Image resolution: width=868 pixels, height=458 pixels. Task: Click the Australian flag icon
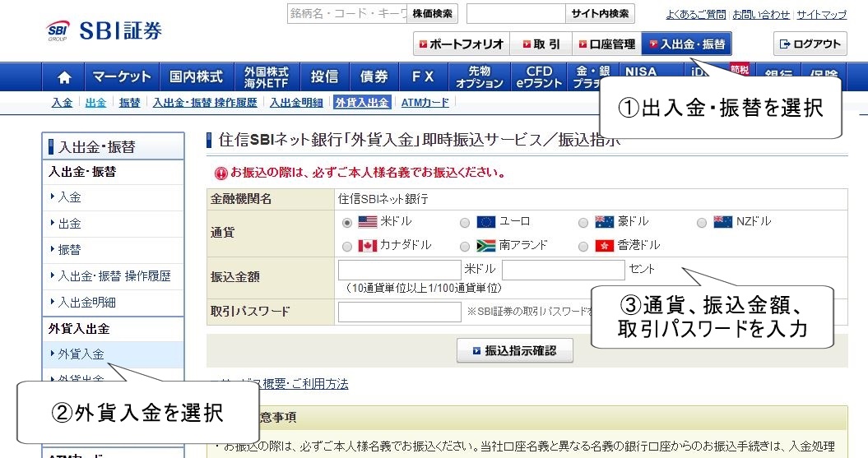tap(604, 222)
